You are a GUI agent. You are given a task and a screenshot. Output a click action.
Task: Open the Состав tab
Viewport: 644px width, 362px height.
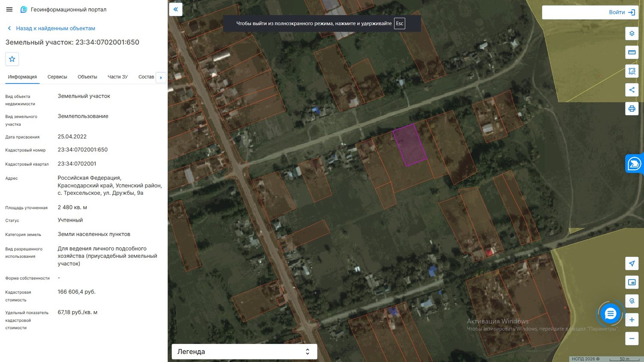pos(146,77)
